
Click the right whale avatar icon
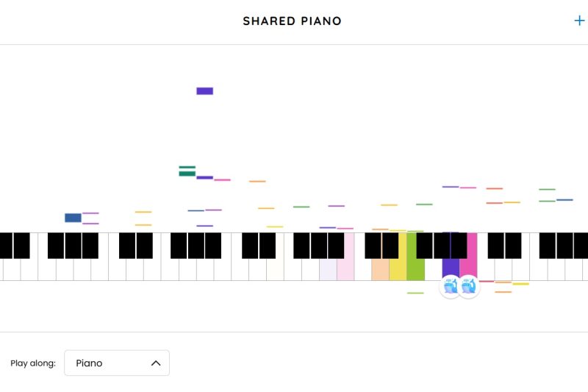point(468,287)
